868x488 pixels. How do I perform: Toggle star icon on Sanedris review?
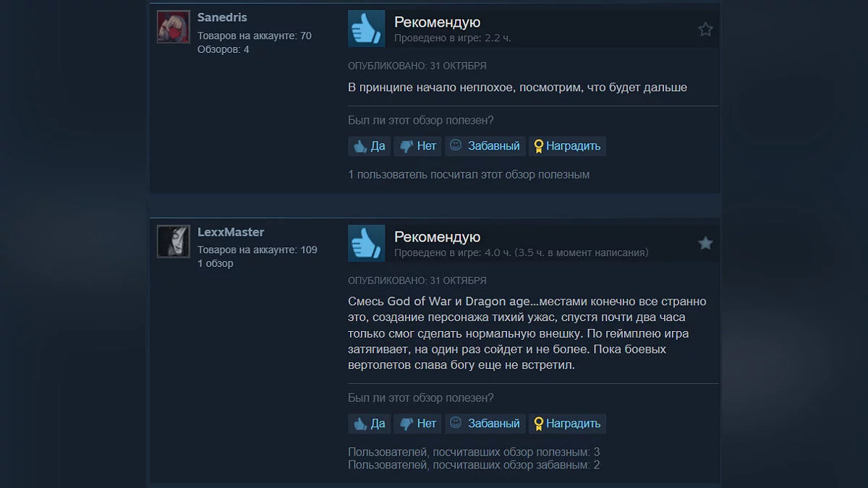click(x=705, y=29)
